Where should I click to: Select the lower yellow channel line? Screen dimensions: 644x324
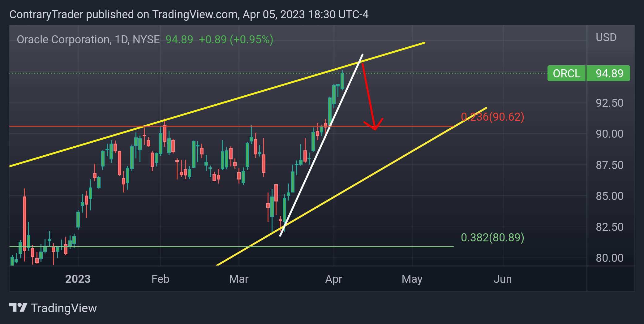click(x=351, y=187)
